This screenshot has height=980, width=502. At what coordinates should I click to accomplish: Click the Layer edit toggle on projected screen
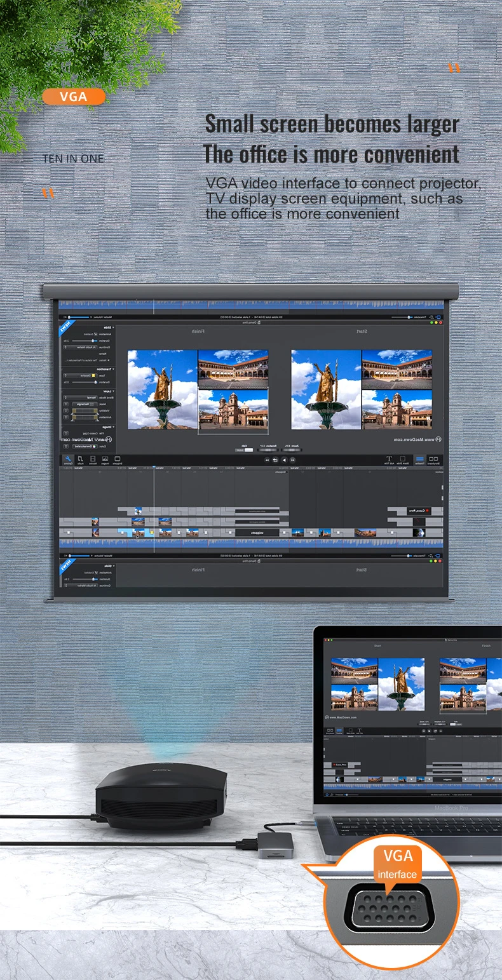[x=244, y=450]
